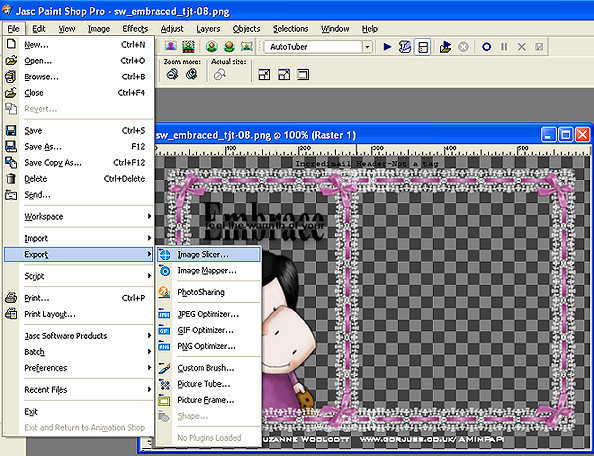Click the Run multiple scripts icon
Screen dimensions: 594x456
pos(445,47)
